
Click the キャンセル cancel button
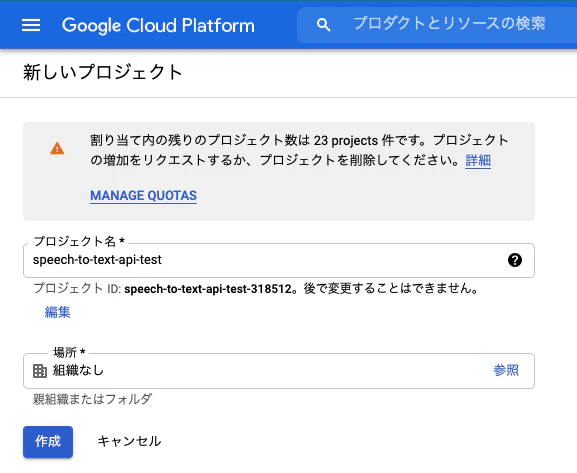point(129,441)
